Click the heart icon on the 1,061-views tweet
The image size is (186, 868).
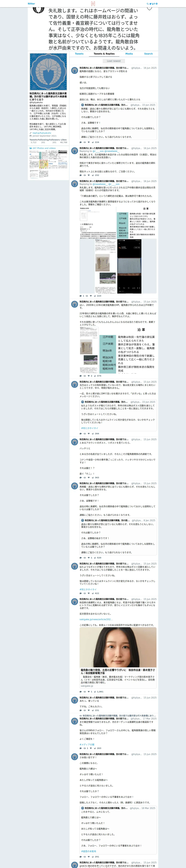coord(89,692)
